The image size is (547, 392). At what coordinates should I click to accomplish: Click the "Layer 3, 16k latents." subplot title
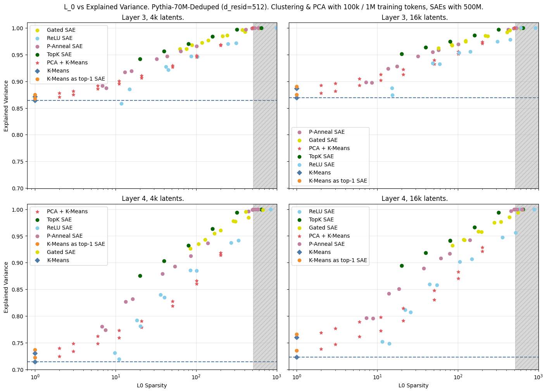[414, 17]
